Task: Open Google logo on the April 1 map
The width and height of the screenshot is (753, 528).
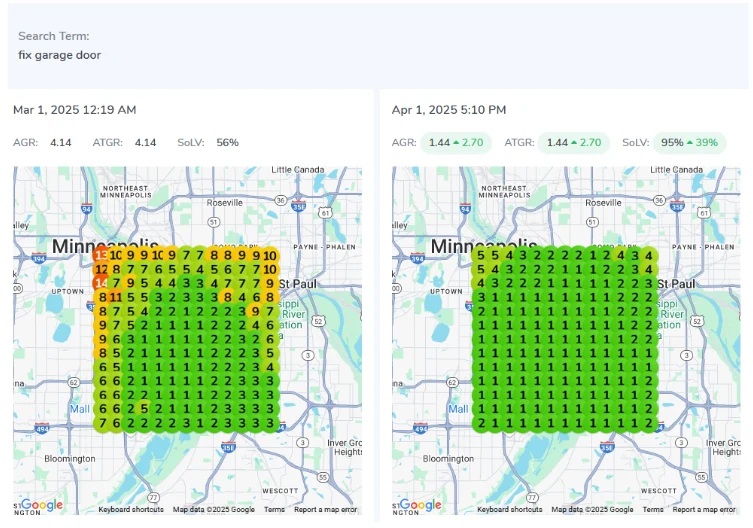Action: tap(421, 506)
